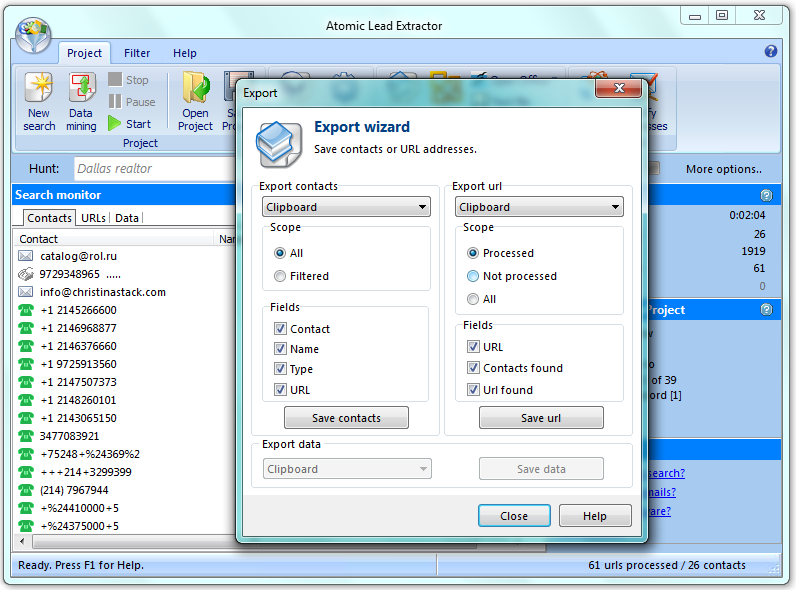
Task: Close the Export wizard with Close button
Action: (514, 516)
